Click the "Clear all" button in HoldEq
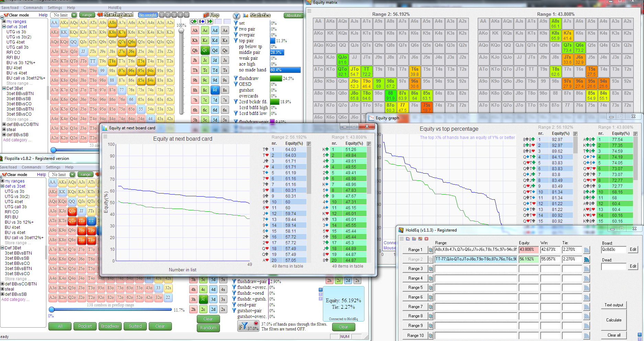 [613, 335]
